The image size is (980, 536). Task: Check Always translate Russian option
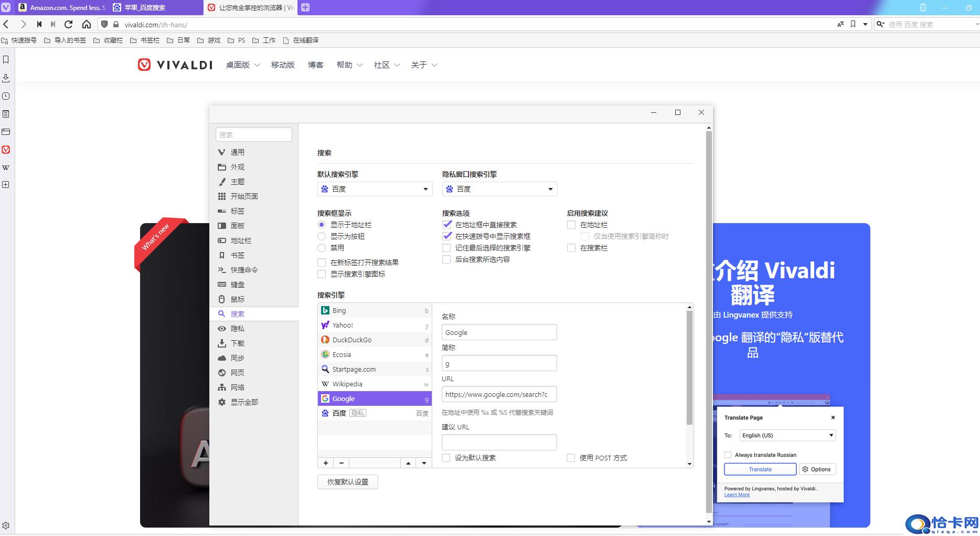pos(728,455)
